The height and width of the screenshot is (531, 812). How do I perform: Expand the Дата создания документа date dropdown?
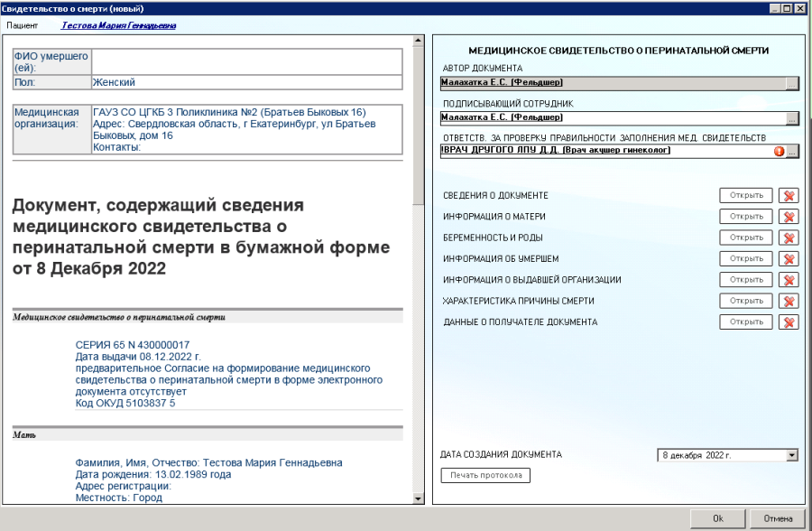click(x=792, y=455)
